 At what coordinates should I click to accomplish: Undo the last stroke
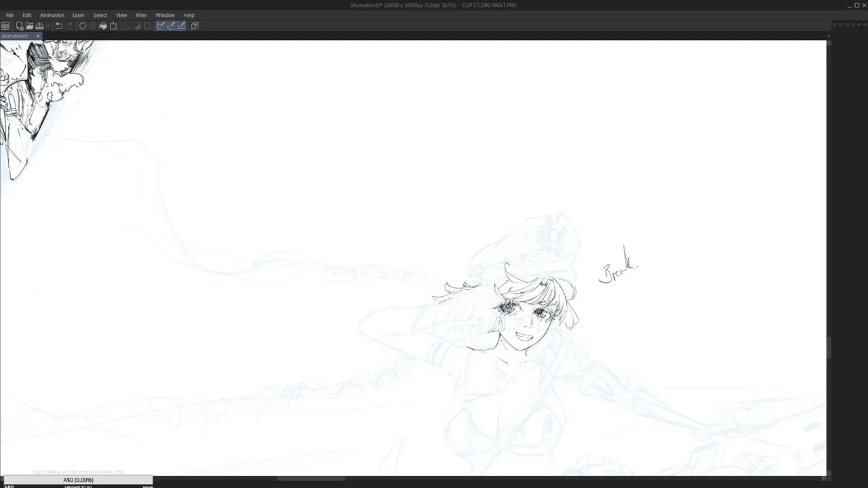point(59,26)
